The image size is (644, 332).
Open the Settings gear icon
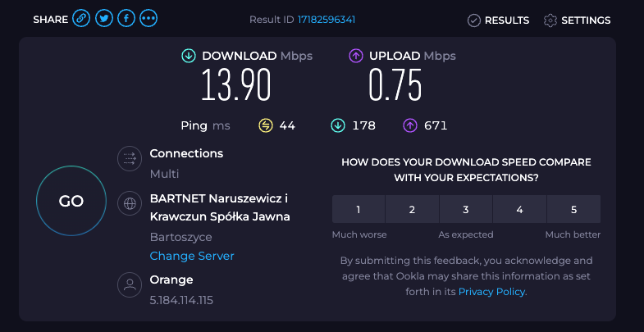pyautogui.click(x=550, y=20)
